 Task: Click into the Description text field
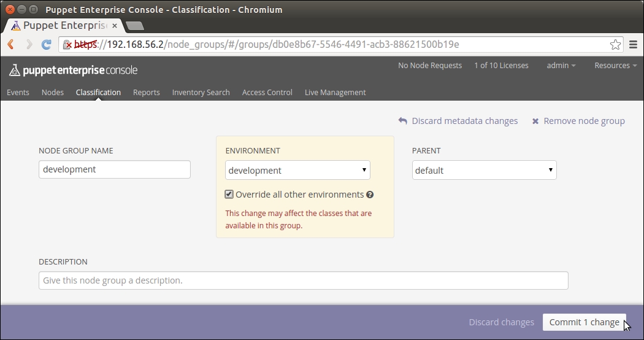(303, 280)
